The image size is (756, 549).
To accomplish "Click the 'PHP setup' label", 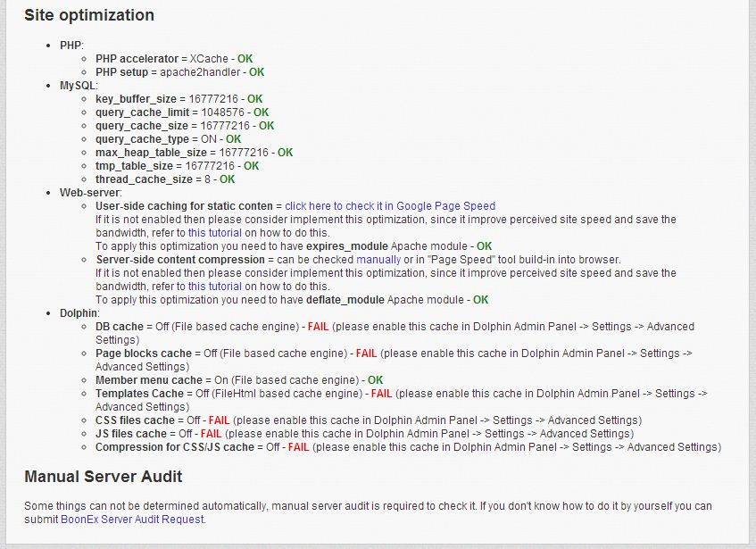I will click(x=121, y=72).
